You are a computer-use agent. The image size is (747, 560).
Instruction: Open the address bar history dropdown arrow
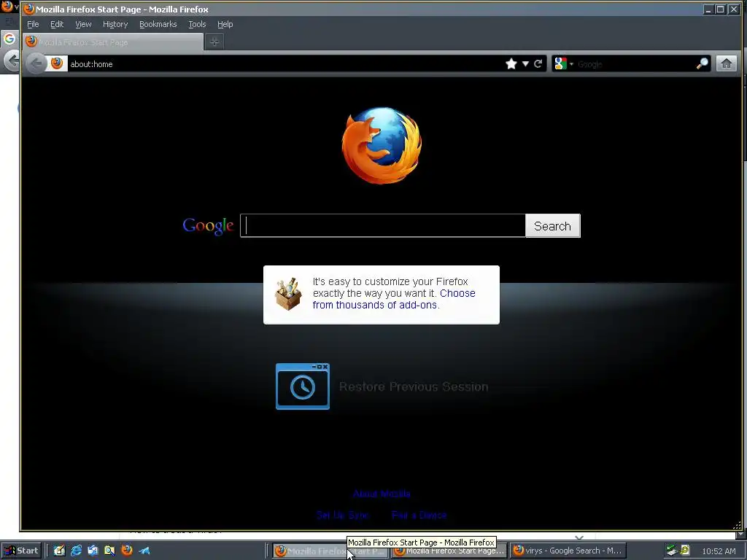click(525, 64)
